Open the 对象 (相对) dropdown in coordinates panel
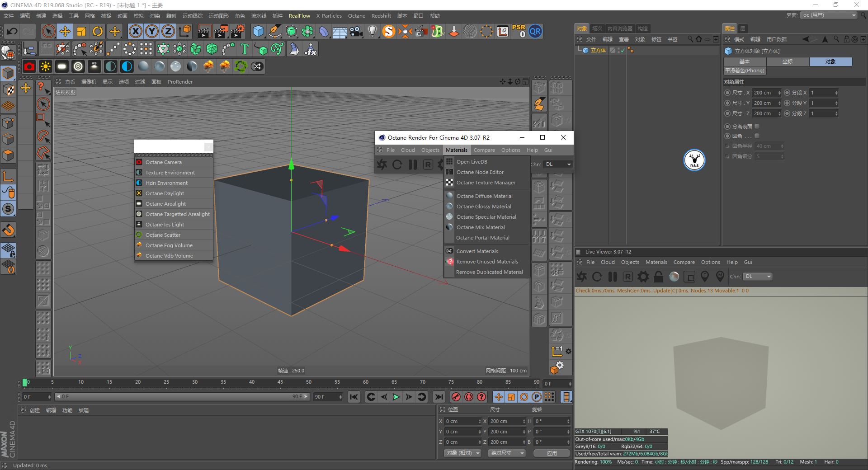This screenshot has height=470, width=868. tap(462, 453)
